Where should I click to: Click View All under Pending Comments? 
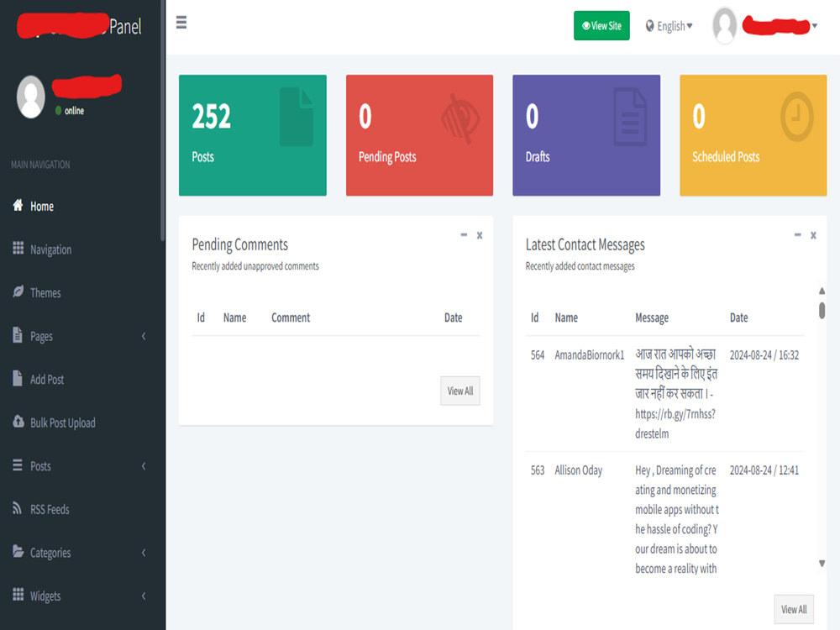pos(460,391)
